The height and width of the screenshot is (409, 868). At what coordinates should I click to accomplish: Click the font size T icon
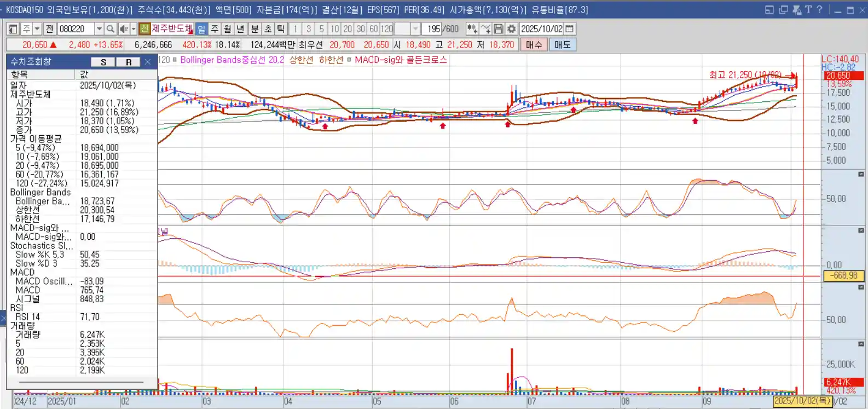[808, 10]
